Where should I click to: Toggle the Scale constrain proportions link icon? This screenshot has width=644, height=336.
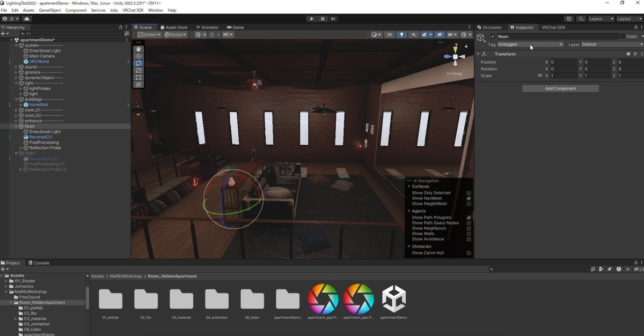point(540,76)
